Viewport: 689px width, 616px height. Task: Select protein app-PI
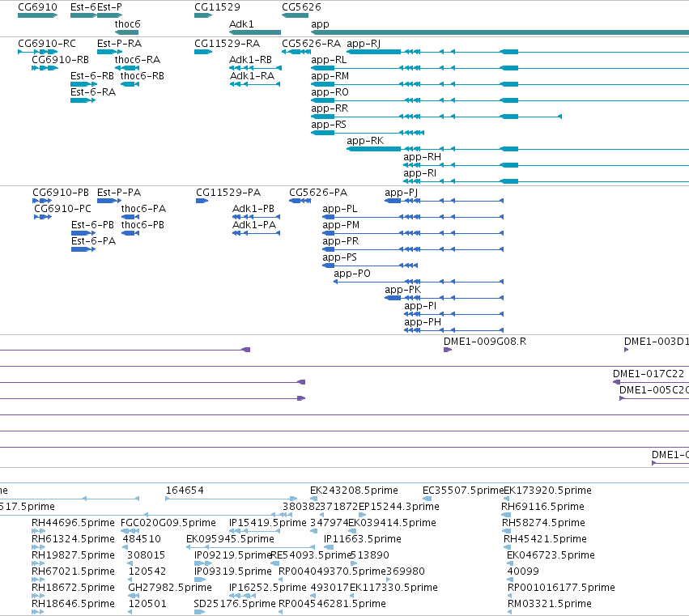420,307
